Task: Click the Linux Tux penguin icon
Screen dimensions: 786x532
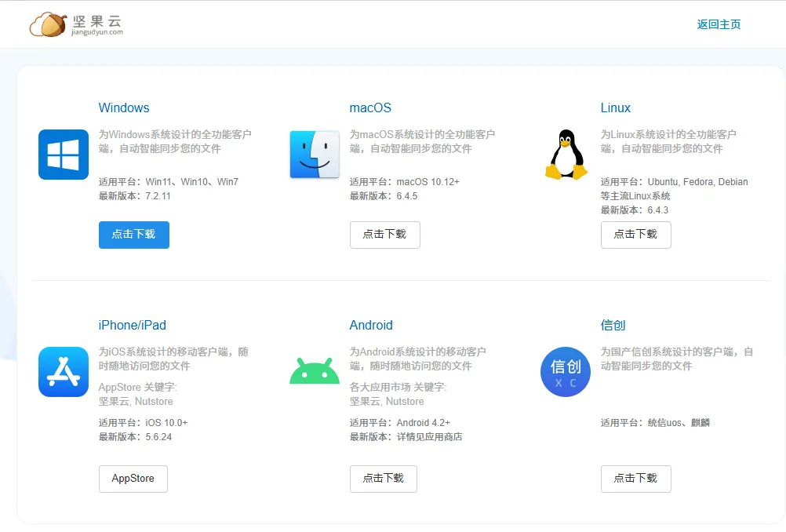Action: (x=566, y=155)
